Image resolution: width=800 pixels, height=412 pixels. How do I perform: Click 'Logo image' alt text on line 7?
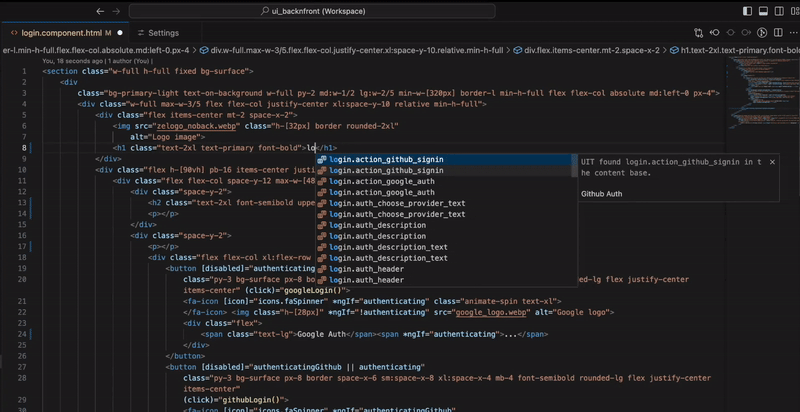point(172,137)
